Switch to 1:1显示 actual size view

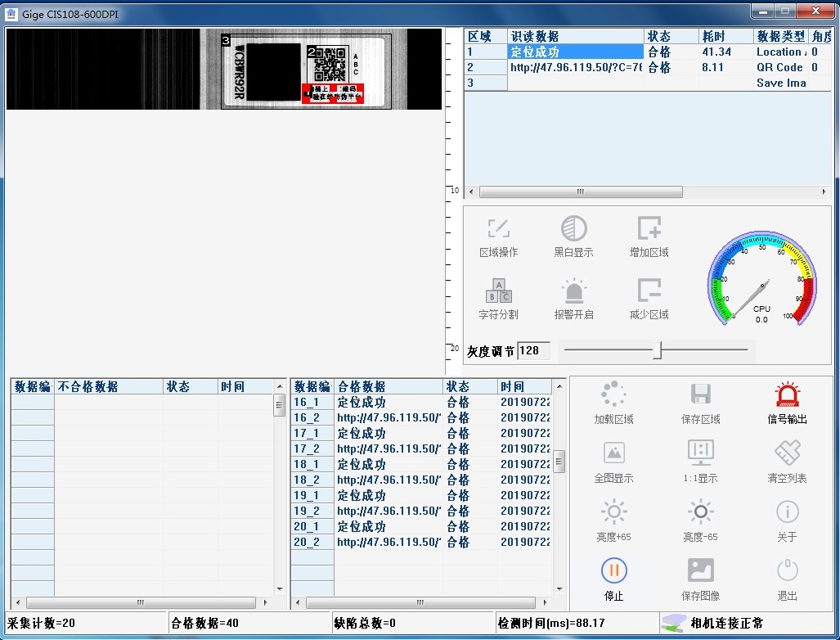tap(700, 455)
